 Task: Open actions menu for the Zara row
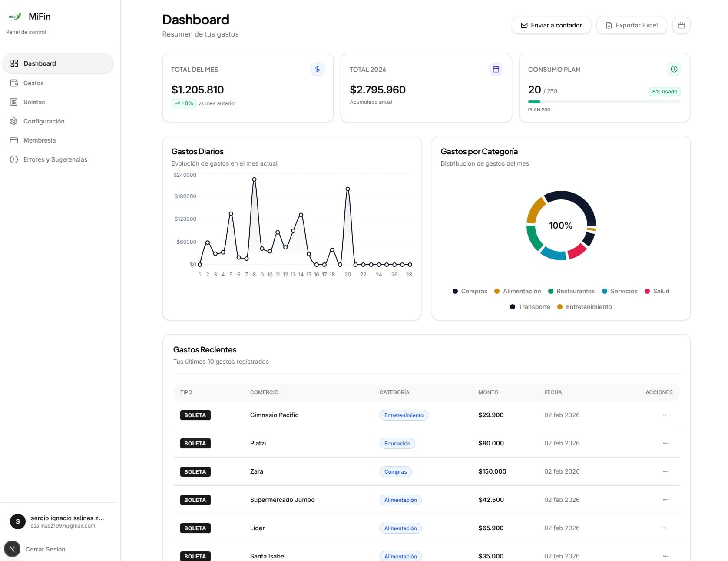[x=665, y=471]
